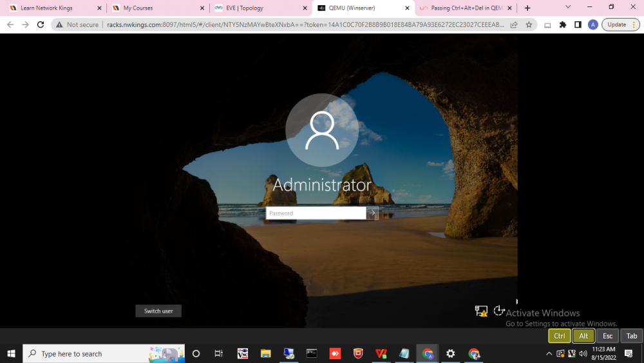Open the AnyDesk red taskbar icon
Image resolution: width=644 pixels, height=363 pixels.
[x=335, y=353]
